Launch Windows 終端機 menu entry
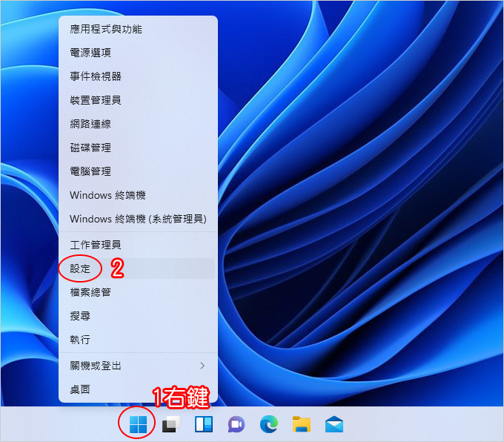This screenshot has height=442, width=504. coord(138,195)
